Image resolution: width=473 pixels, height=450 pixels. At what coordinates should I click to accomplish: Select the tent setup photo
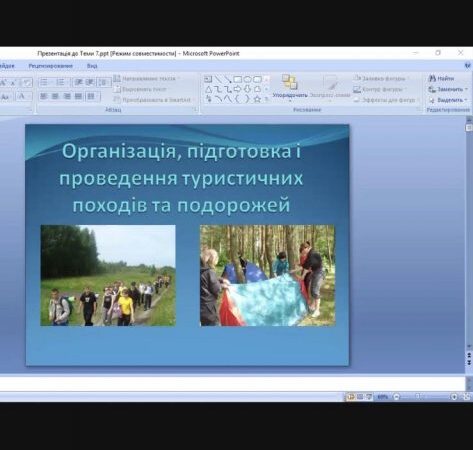(x=267, y=275)
